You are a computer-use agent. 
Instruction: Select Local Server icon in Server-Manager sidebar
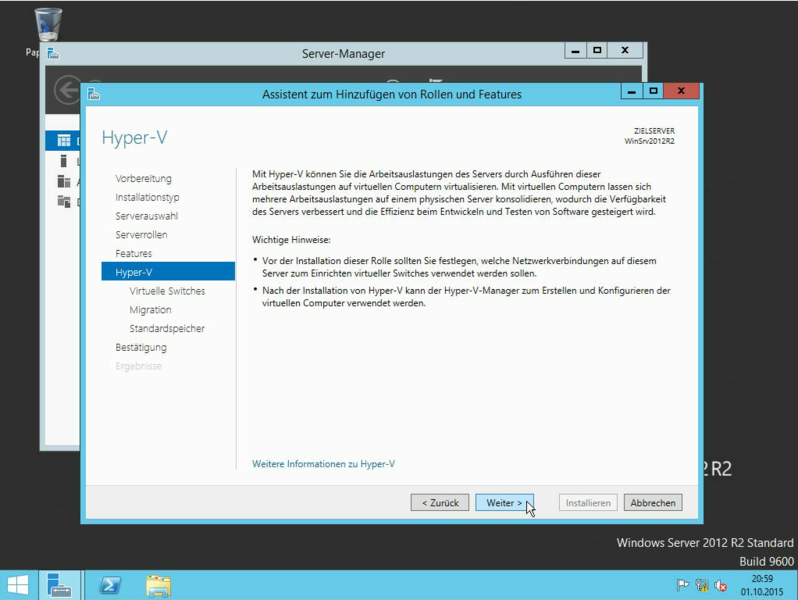click(x=64, y=161)
